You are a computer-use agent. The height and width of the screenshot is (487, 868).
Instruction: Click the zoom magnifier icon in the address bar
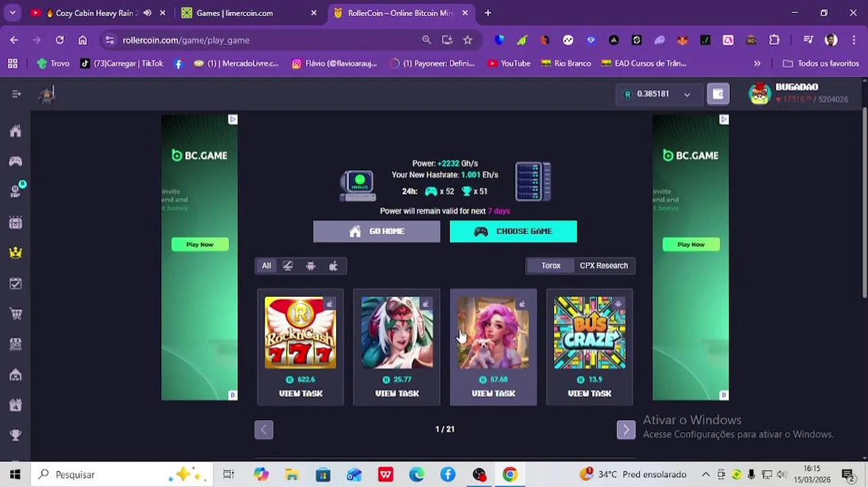click(x=427, y=40)
